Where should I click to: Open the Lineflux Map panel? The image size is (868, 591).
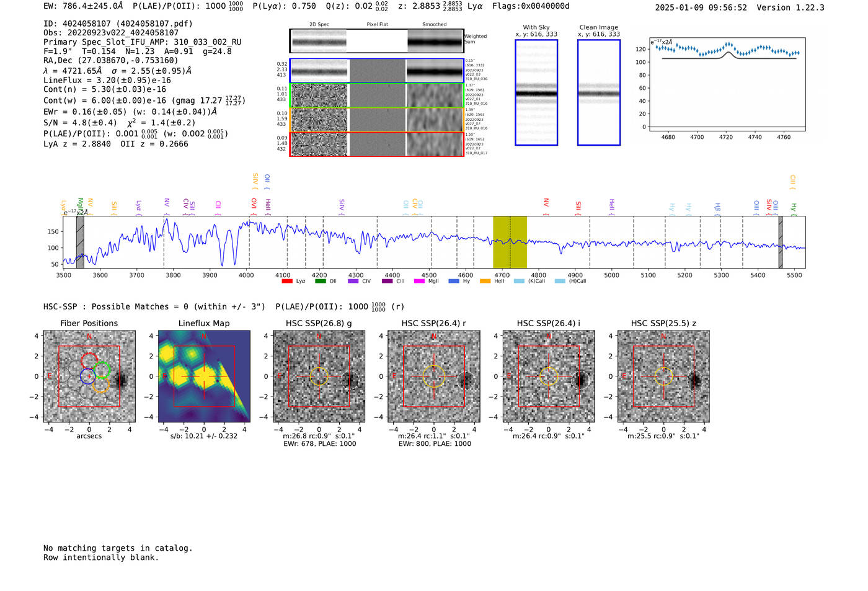204,376
